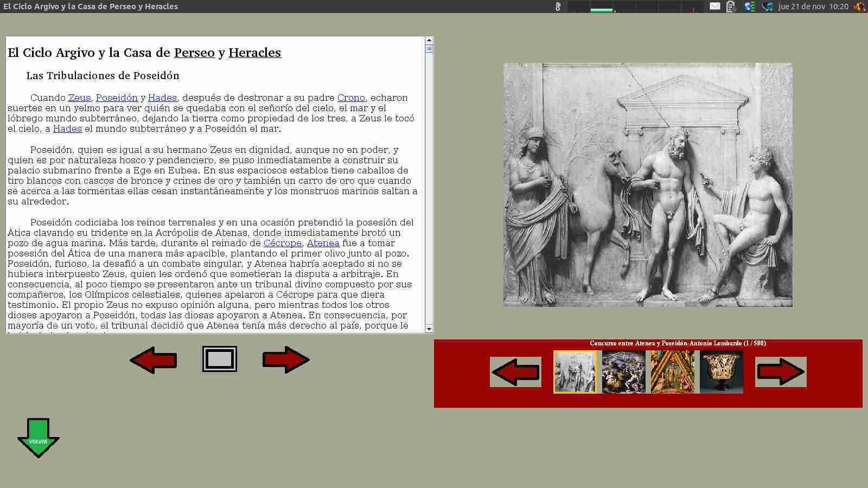The width and height of the screenshot is (868, 488).
Task: Follow the Hades link before 'el mundo subterráneo'
Action: [x=67, y=129]
